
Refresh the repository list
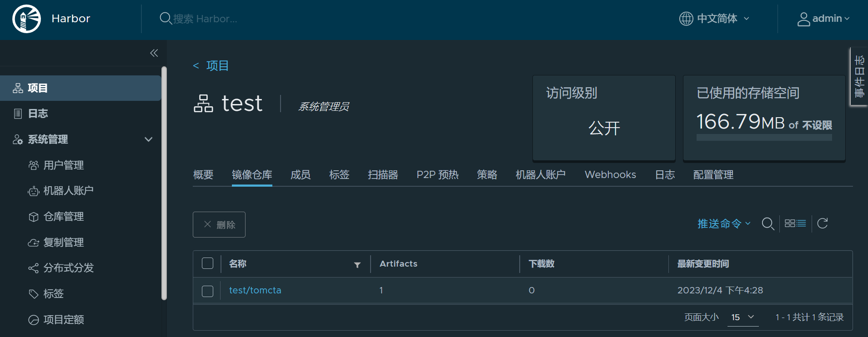(x=823, y=223)
